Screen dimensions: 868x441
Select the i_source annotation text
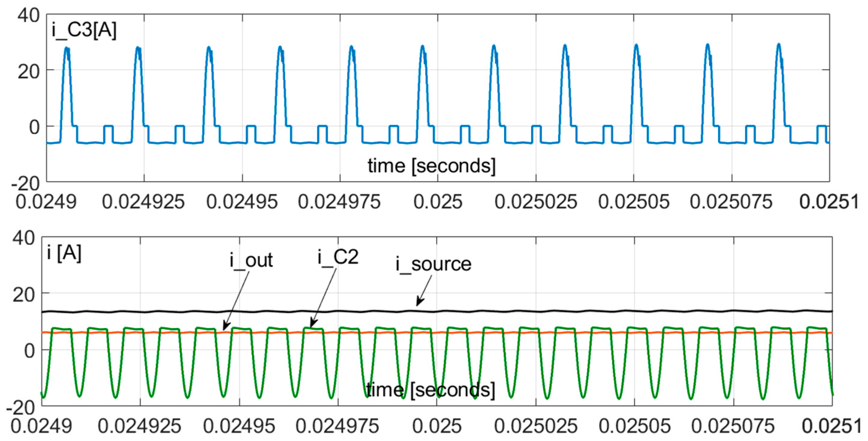[433, 264]
